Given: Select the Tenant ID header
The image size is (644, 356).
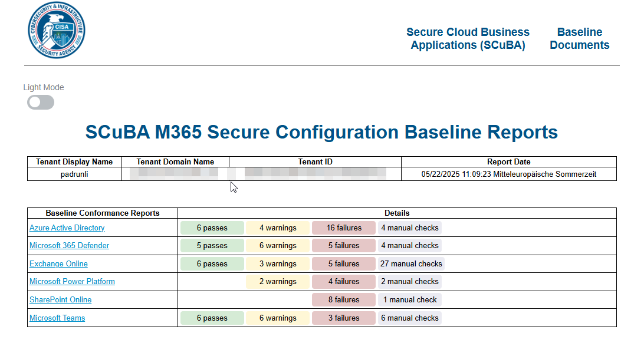Looking at the screenshot, I should [316, 161].
